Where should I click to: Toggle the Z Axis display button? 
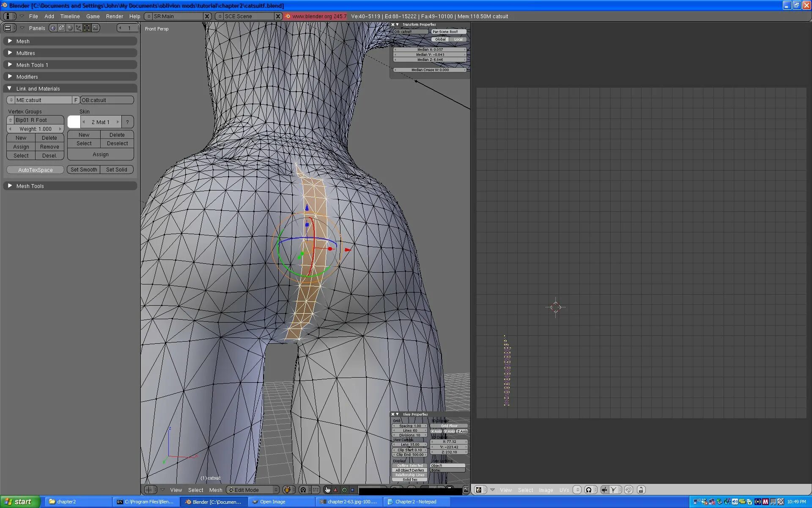(x=462, y=431)
